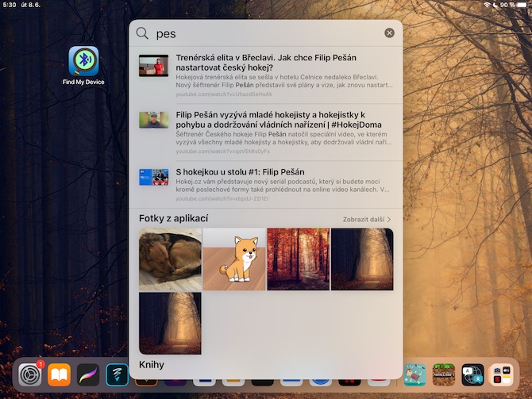The width and height of the screenshot is (532, 399).
Task: Open Procreate from the dock
Action: [88, 374]
